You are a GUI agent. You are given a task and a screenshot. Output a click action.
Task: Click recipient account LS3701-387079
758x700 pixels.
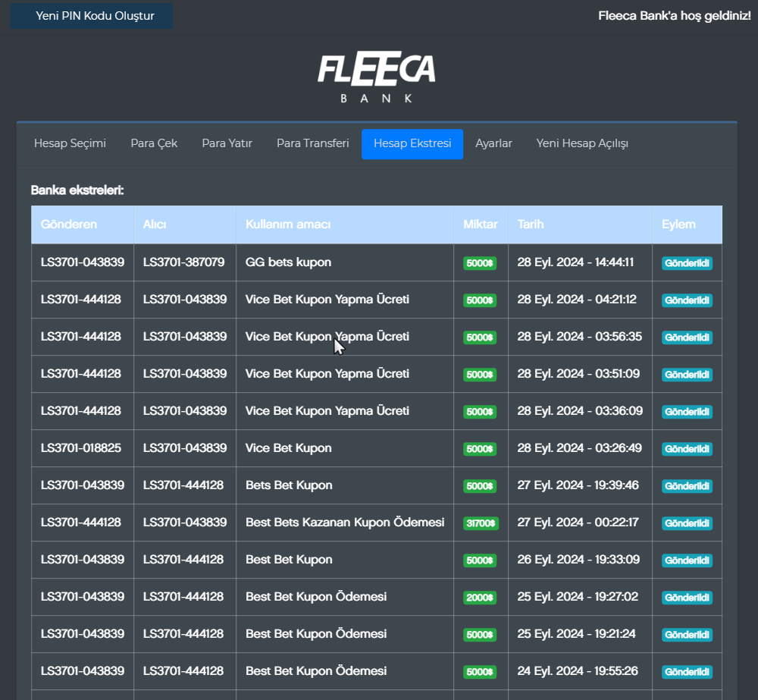tap(183, 262)
